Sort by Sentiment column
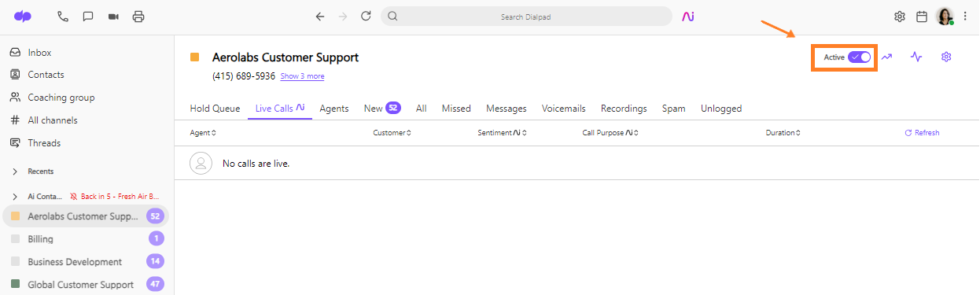Image resolution: width=980 pixels, height=295 pixels. tap(502, 133)
